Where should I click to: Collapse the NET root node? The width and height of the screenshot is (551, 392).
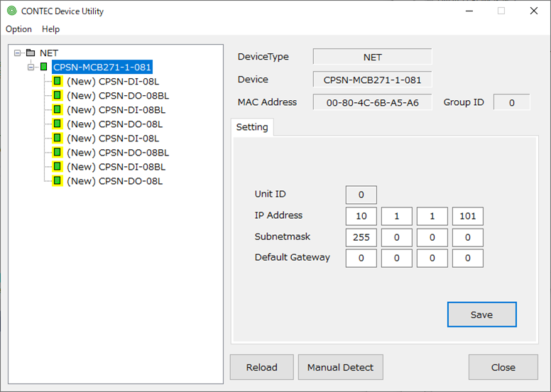tap(17, 53)
